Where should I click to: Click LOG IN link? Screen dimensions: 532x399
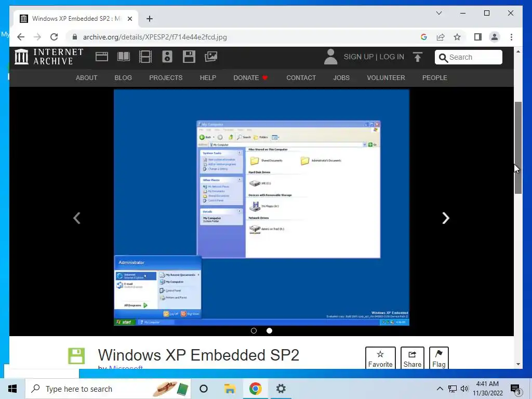click(x=392, y=57)
